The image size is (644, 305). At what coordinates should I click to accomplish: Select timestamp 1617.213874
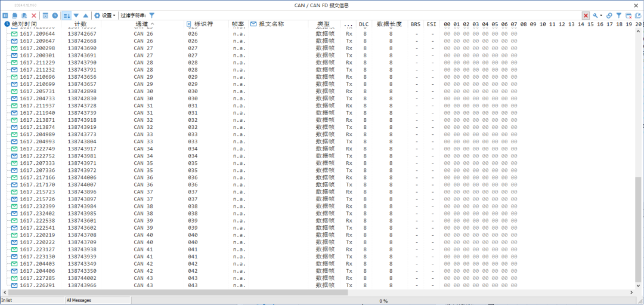(x=38, y=127)
